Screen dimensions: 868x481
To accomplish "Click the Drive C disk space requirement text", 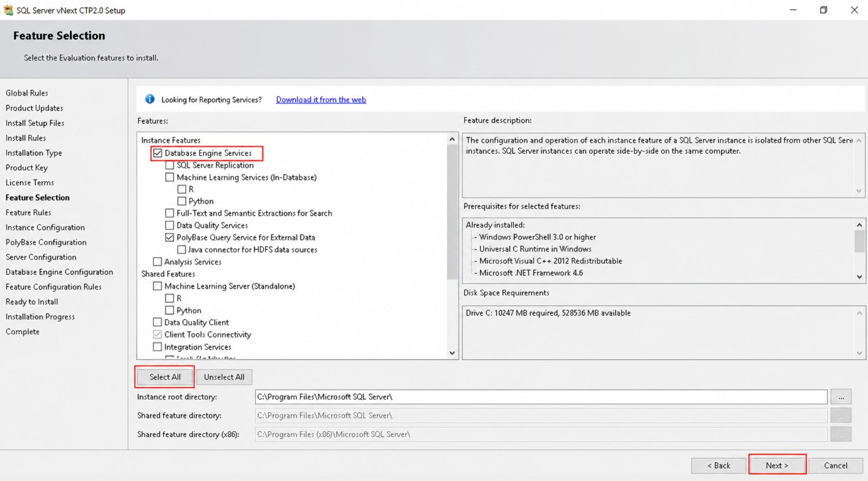I will [548, 313].
